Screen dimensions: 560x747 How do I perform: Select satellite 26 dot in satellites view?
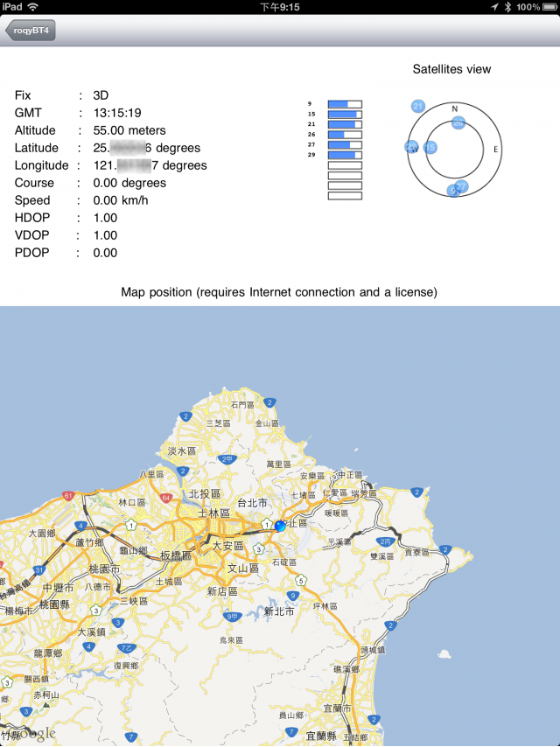pyautogui.click(x=458, y=123)
